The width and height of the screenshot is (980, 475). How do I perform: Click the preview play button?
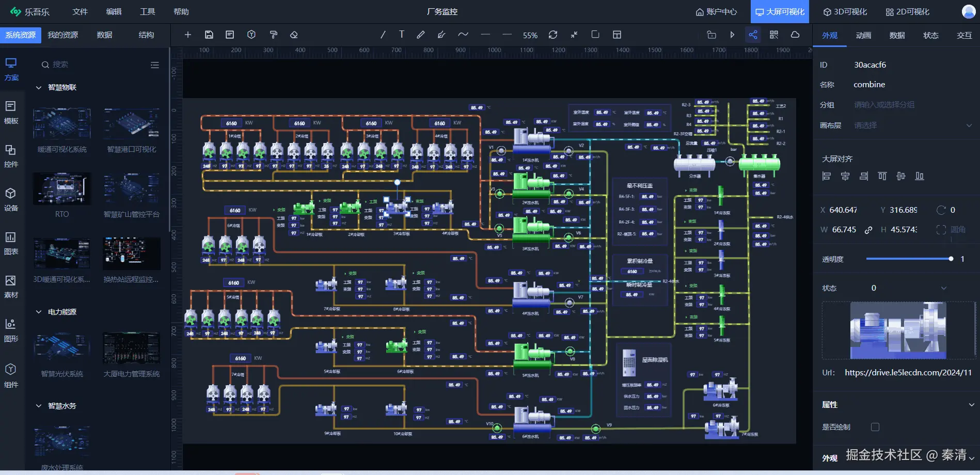(x=732, y=35)
